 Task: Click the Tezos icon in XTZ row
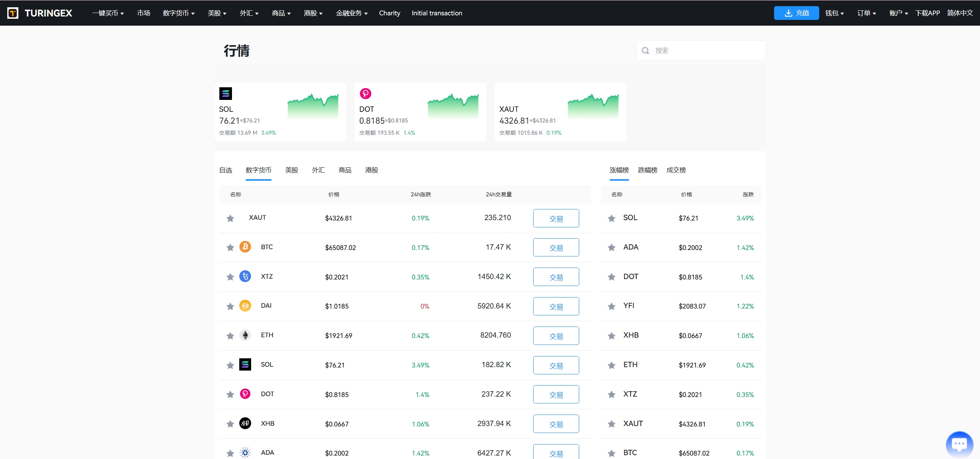click(x=245, y=276)
